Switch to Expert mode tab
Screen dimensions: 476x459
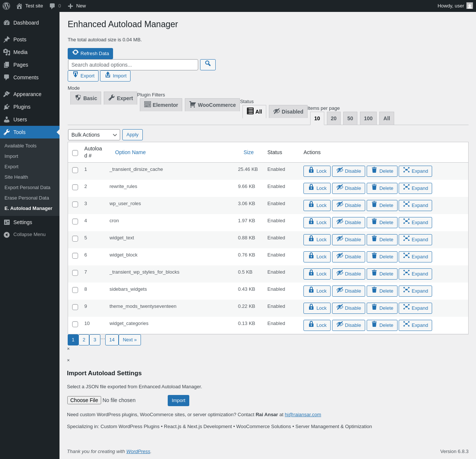(x=120, y=98)
